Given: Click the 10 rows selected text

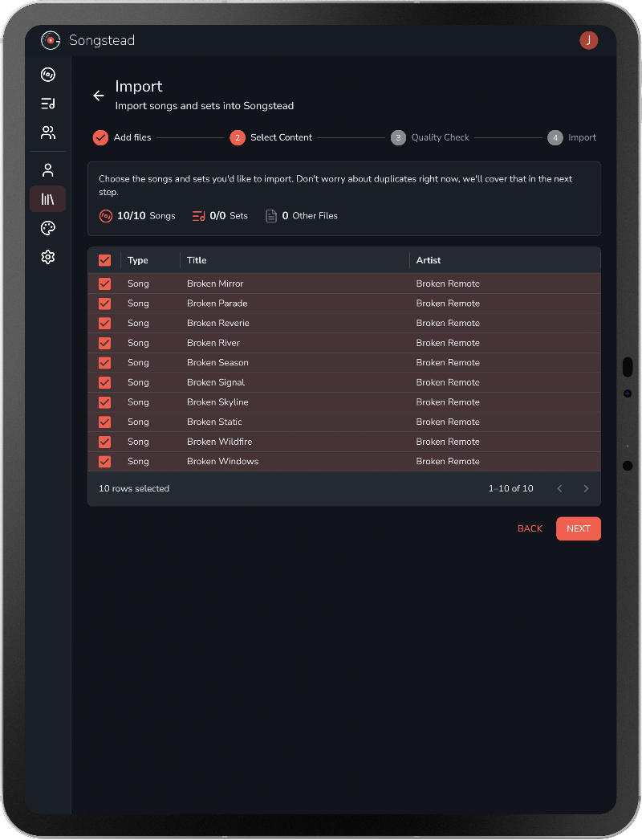Looking at the screenshot, I should pyautogui.click(x=134, y=488).
